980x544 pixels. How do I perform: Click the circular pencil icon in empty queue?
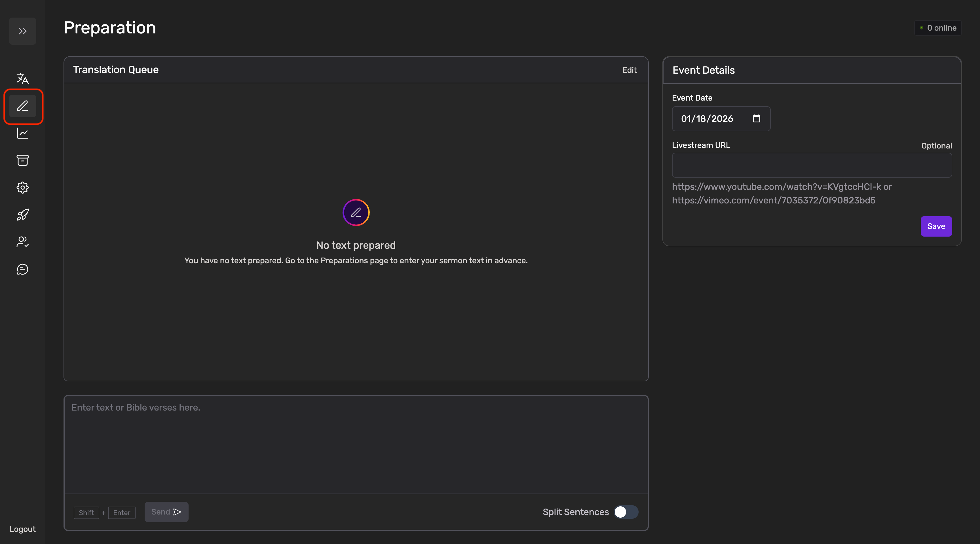pos(356,212)
